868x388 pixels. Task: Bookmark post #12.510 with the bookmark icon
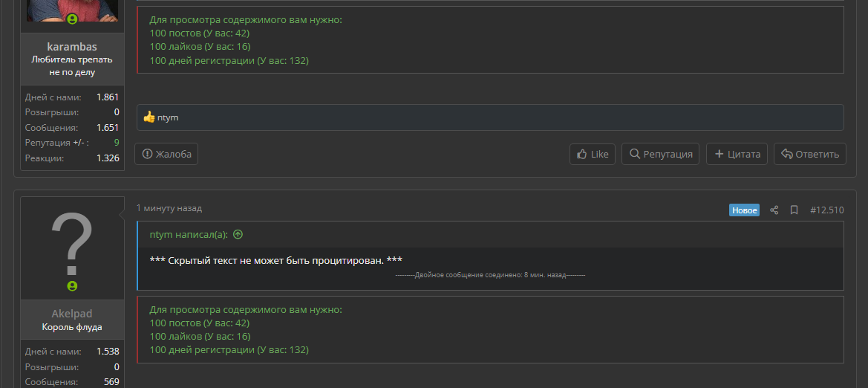point(794,210)
